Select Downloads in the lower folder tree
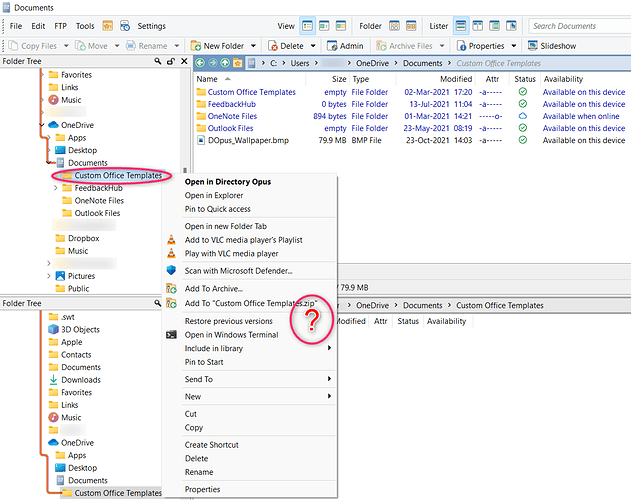The width and height of the screenshot is (631, 500). point(81,380)
